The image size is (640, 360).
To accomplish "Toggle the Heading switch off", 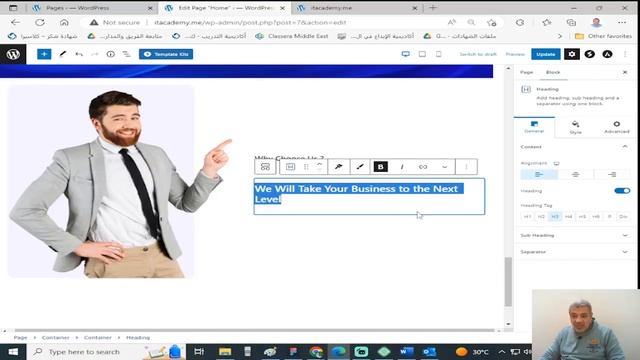I will pyautogui.click(x=622, y=191).
